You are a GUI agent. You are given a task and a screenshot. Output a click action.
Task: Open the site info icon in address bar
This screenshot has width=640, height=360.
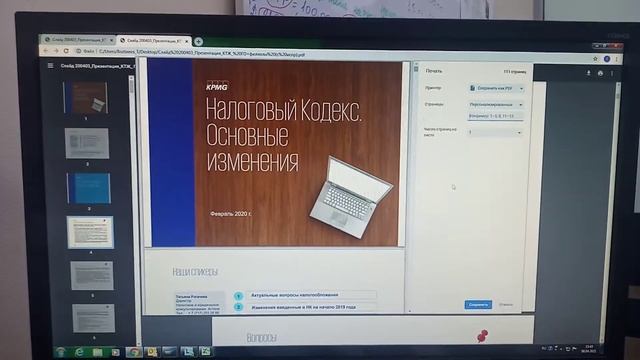coord(78,51)
